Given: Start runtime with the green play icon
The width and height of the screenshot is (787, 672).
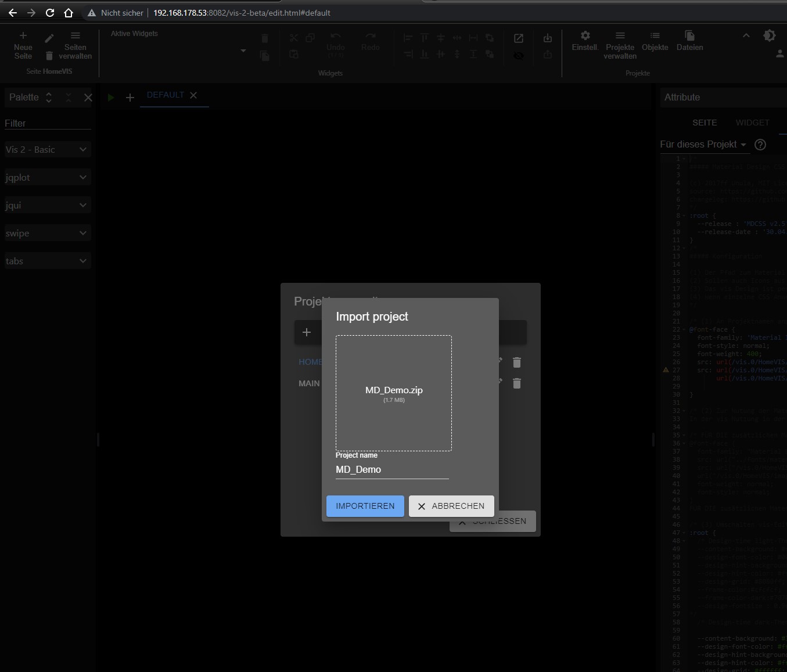Looking at the screenshot, I should [111, 98].
